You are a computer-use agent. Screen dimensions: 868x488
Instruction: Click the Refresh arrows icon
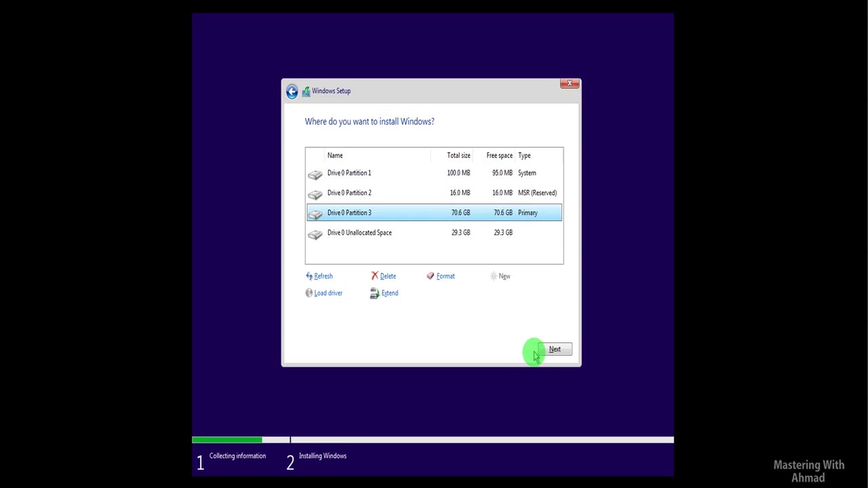pos(309,276)
